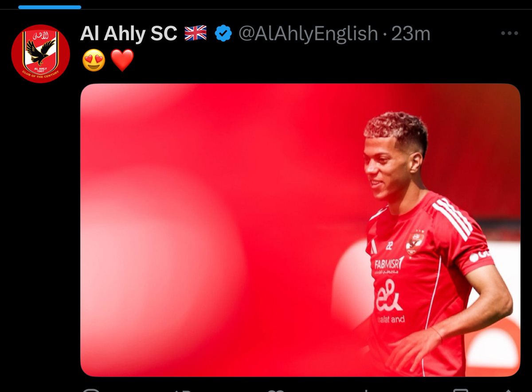
Task: Reply to the tweet with the comment icon
Action: tap(92, 390)
